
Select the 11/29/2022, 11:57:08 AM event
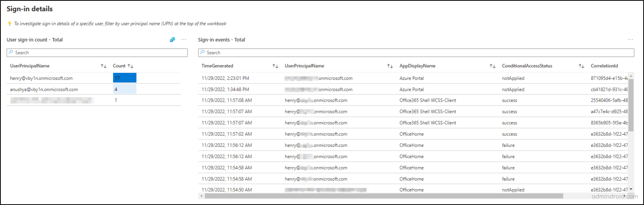click(413, 100)
